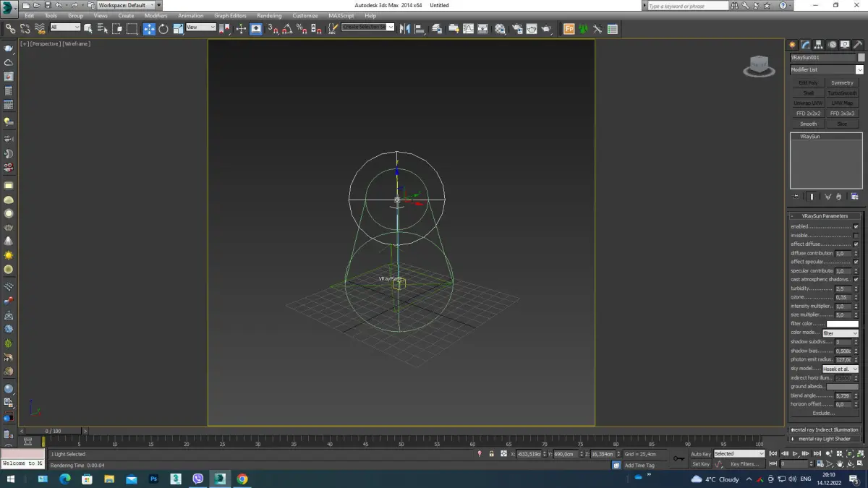This screenshot has height=488, width=868.
Task: Open the Create command panel tab
Action: 793,45
